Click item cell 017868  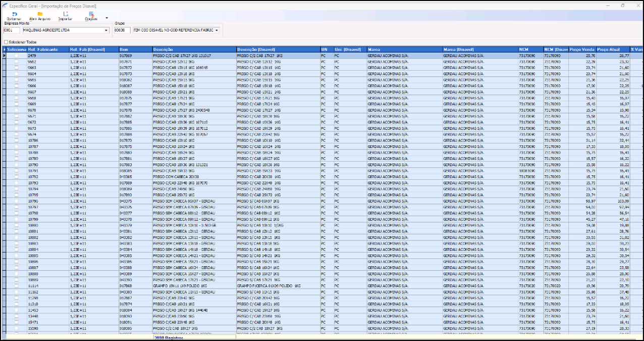[x=135, y=286]
